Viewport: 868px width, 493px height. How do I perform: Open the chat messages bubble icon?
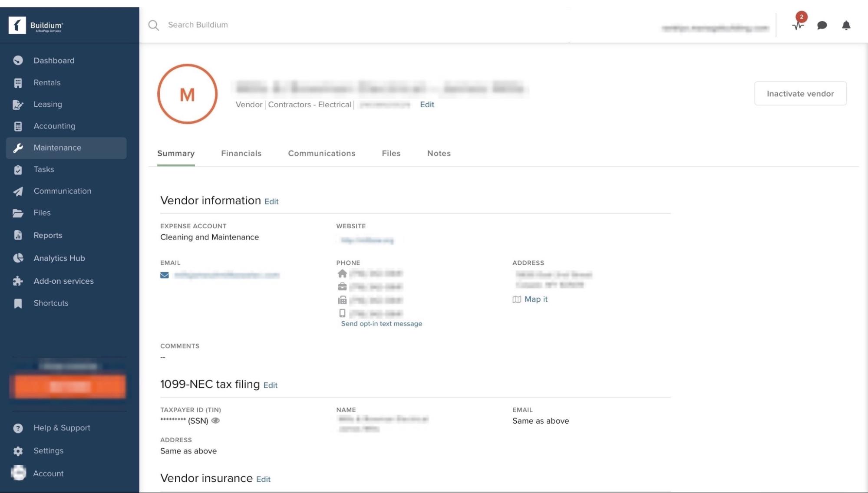(x=821, y=26)
